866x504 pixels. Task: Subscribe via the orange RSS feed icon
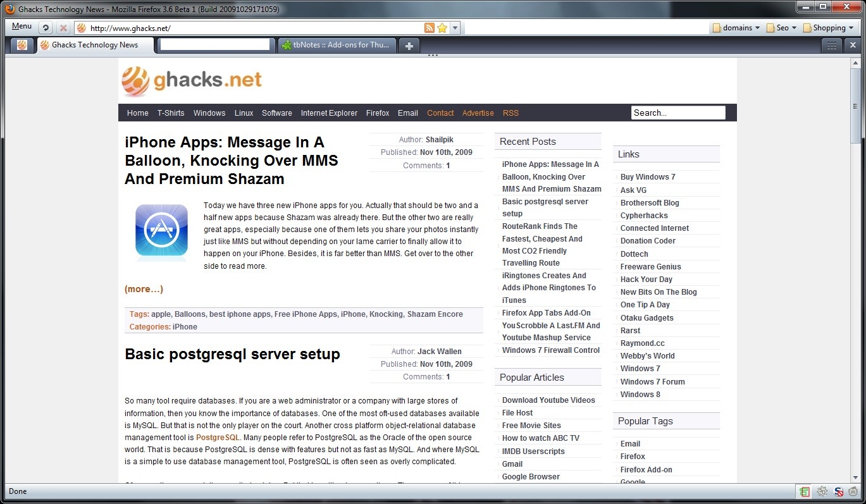tap(430, 28)
